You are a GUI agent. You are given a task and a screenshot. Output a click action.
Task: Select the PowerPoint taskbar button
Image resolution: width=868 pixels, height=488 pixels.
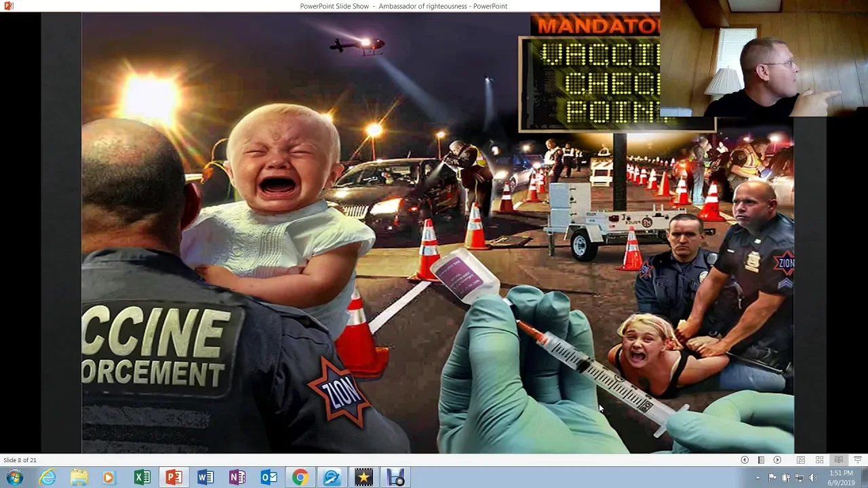tap(174, 477)
